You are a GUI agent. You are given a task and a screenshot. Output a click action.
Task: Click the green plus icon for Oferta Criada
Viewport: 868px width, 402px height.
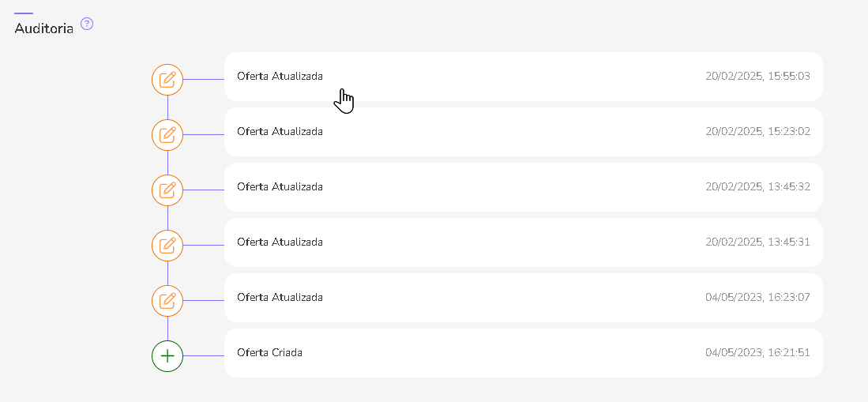point(167,356)
